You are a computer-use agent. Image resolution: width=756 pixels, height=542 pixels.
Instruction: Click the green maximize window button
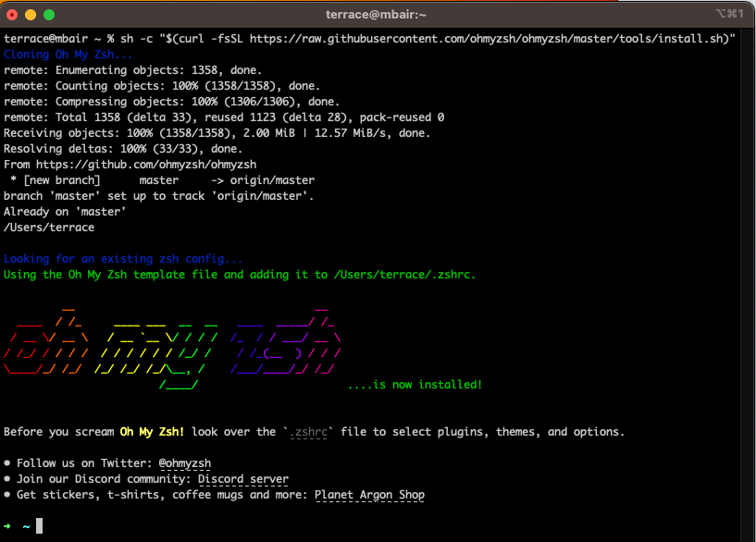point(49,15)
